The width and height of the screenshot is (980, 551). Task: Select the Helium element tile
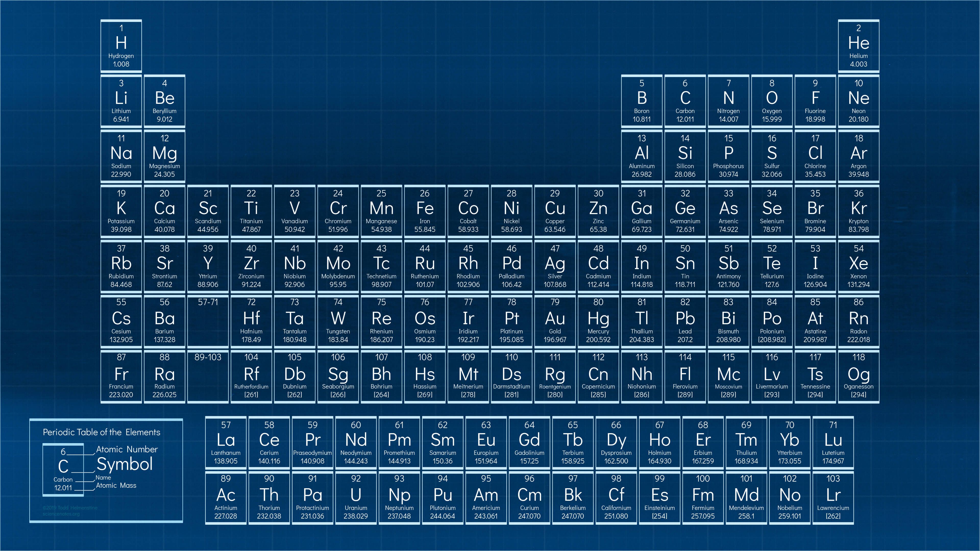[x=858, y=46]
